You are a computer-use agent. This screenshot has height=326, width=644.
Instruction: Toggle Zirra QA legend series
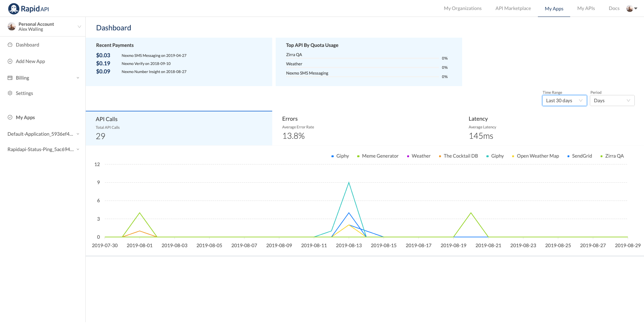pos(612,156)
